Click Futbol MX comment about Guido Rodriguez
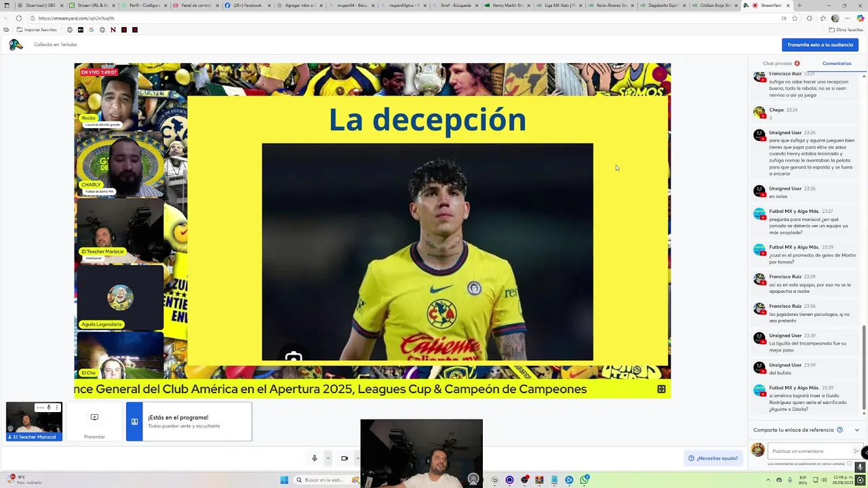Image resolution: width=868 pixels, height=488 pixels. [x=805, y=399]
